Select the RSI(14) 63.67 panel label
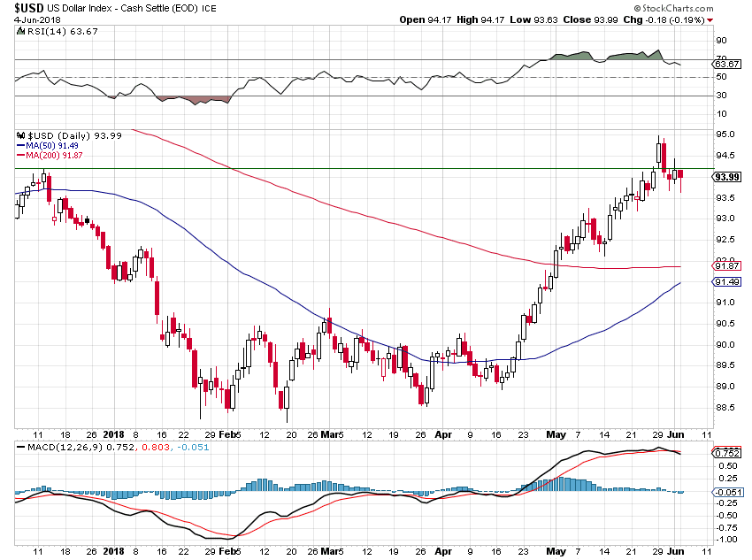Screen dimensions: 752x560 click(62, 32)
